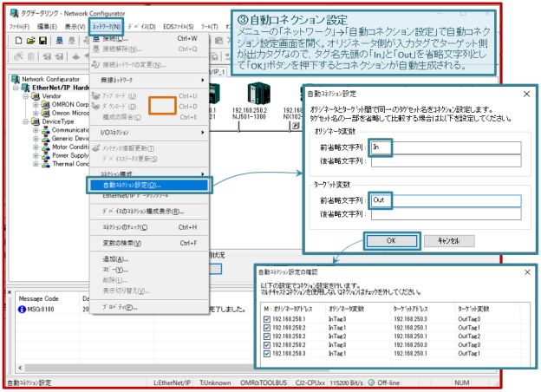This screenshot has width=541, height=392.
Task: Open the EDSファイル(S) menu
Action: pyautogui.click(x=179, y=27)
